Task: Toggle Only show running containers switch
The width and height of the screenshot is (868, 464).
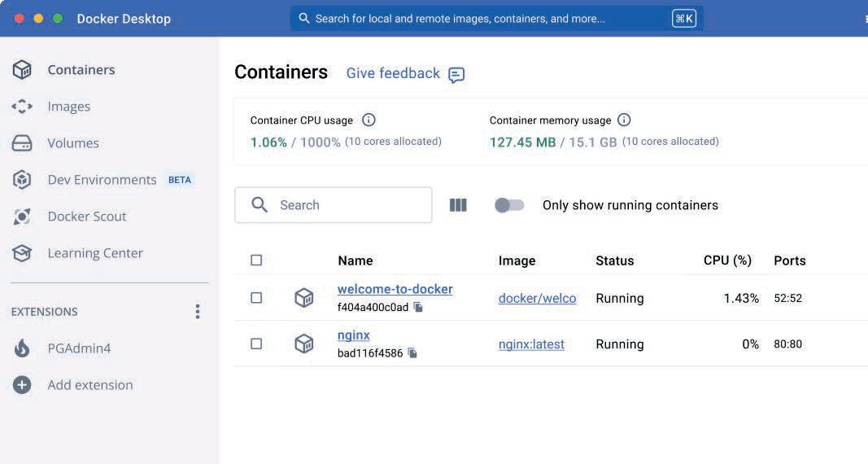Action: pos(509,205)
